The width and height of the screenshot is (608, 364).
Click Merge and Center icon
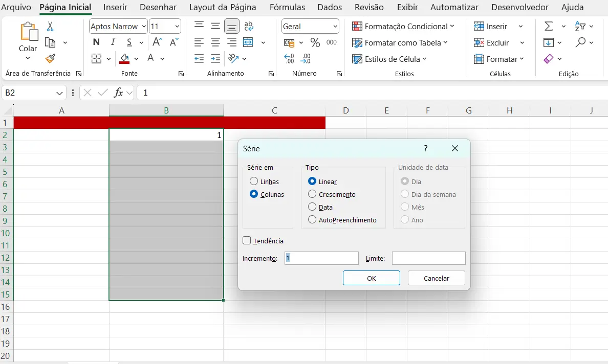coord(248,42)
